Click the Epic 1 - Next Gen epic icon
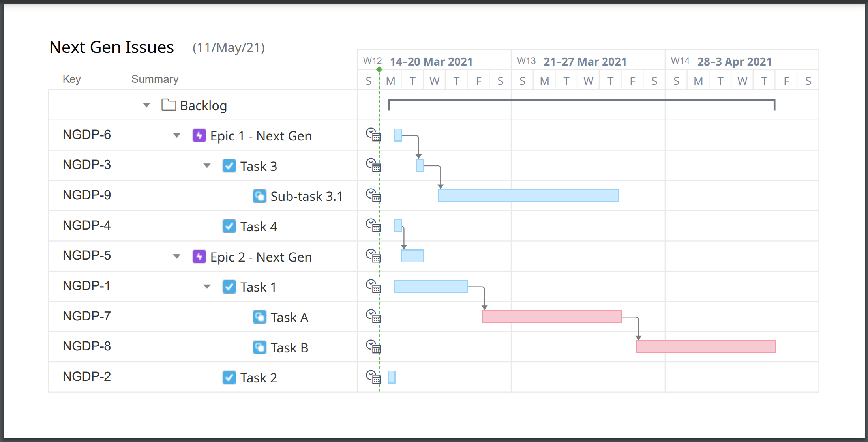Image resolution: width=868 pixels, height=442 pixels. [x=199, y=135]
